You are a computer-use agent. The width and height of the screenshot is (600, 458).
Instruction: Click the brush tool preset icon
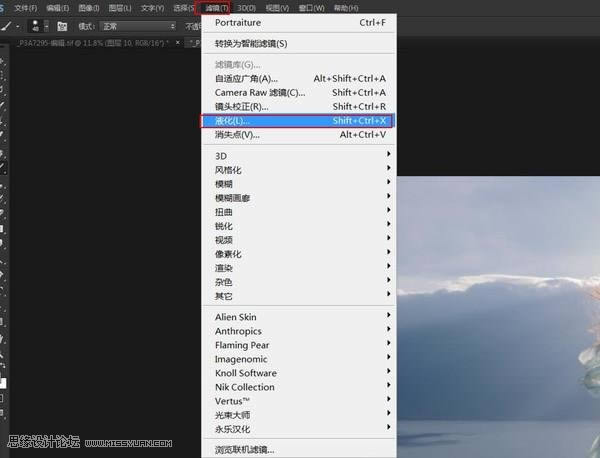8,25
